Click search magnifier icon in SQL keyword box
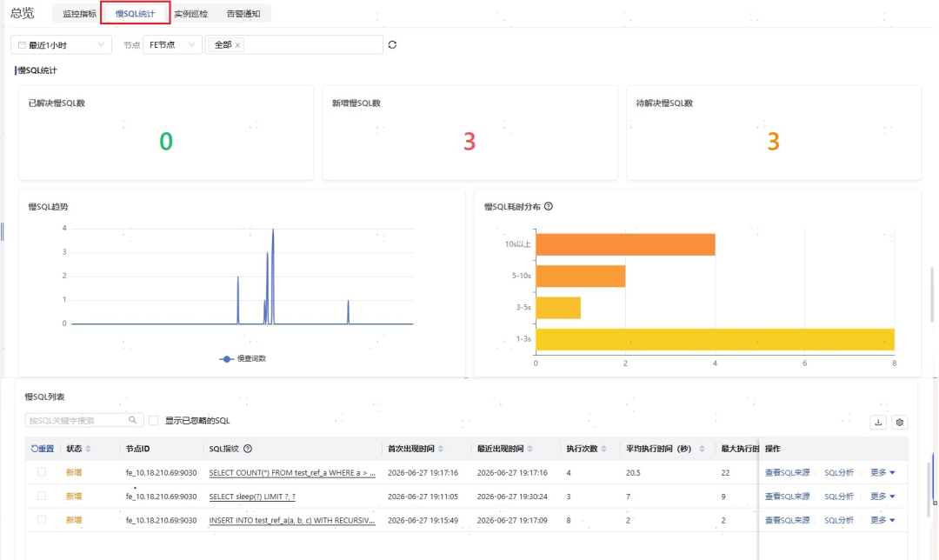The height and width of the screenshot is (560, 939). (132, 421)
